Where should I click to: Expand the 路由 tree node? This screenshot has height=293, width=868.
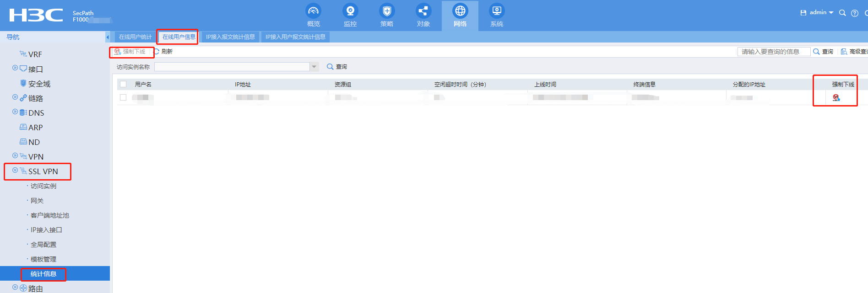tap(15, 287)
